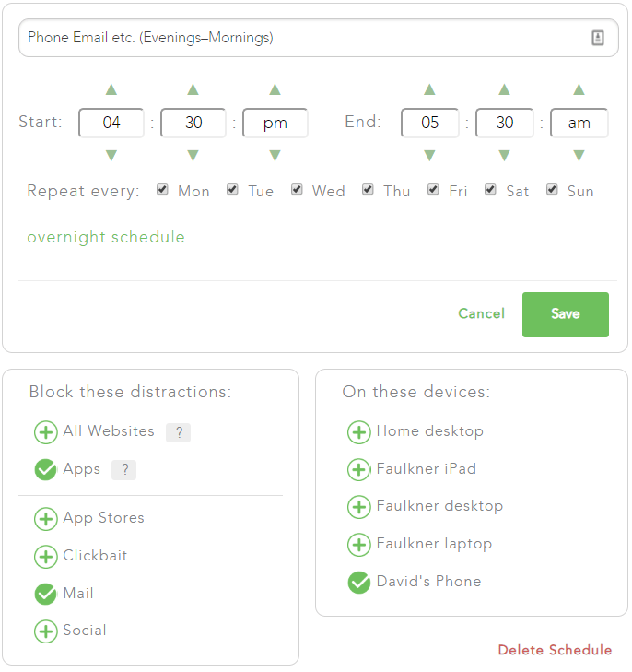The image size is (632, 672).
Task: Decrease end minute with down arrow
Action: (504, 155)
